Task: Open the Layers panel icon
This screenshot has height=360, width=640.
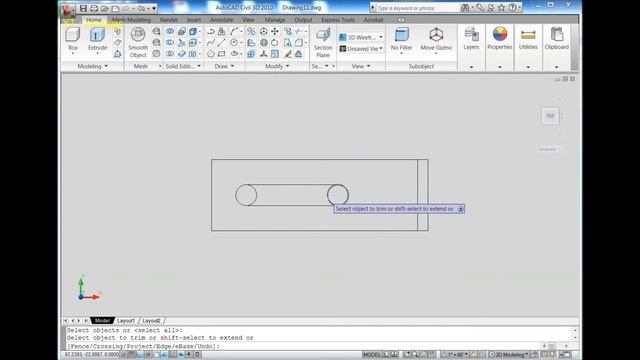Action: (x=471, y=34)
